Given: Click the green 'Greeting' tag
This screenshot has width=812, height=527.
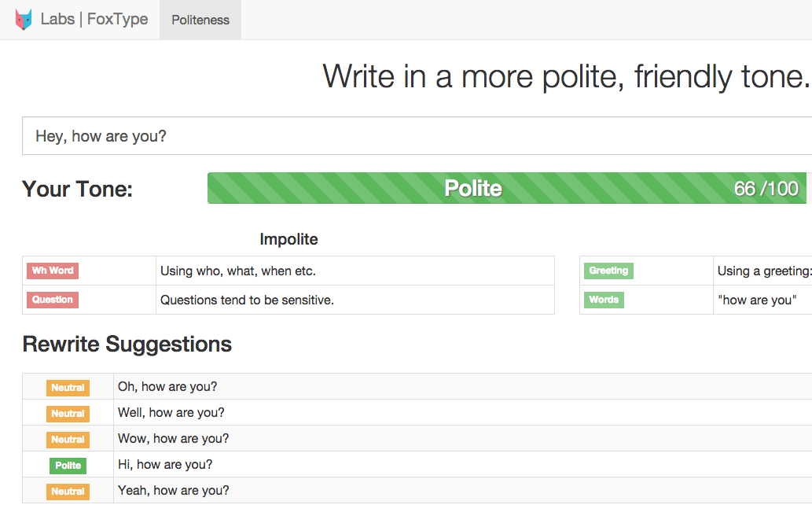Looking at the screenshot, I should click(x=608, y=271).
